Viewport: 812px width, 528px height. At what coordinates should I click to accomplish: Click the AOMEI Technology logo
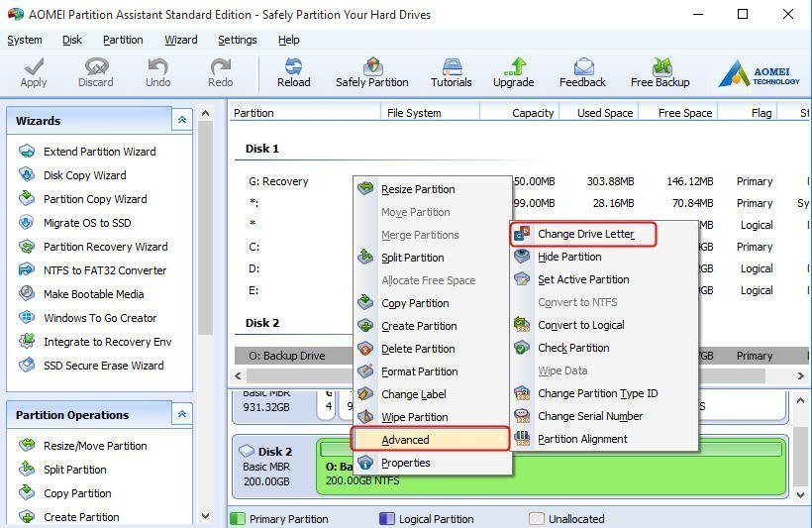[x=760, y=74]
